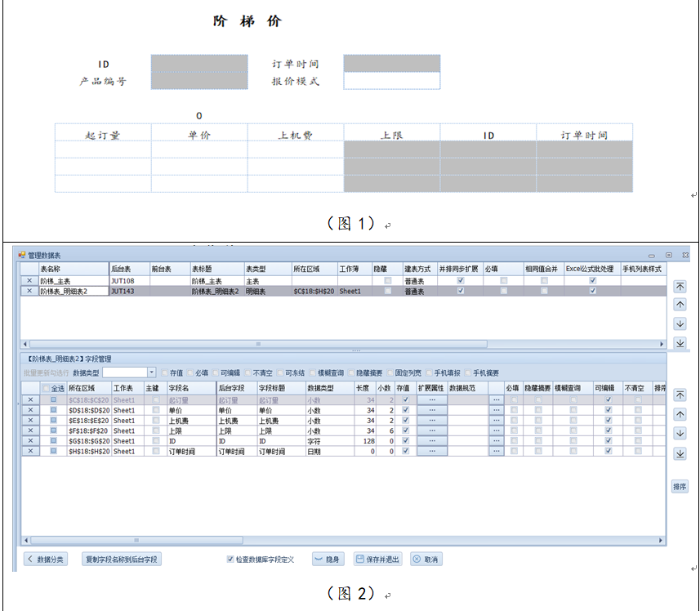The height and width of the screenshot is (611, 700).
Task: Click 复制字段名称到后台字段 button
Action: click(122, 560)
